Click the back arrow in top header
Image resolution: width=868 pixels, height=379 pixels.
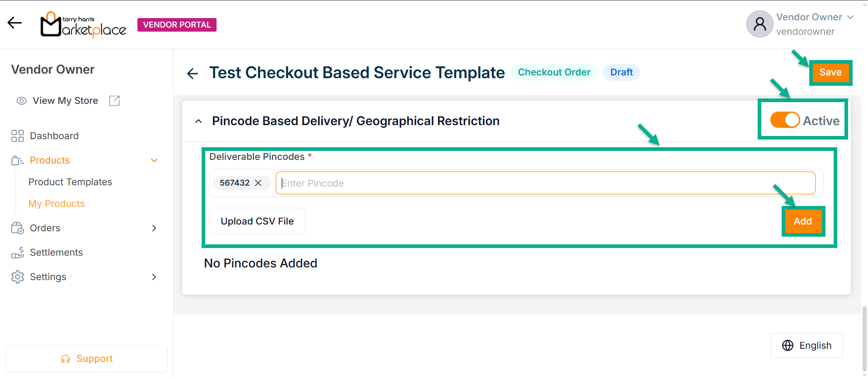click(x=14, y=23)
